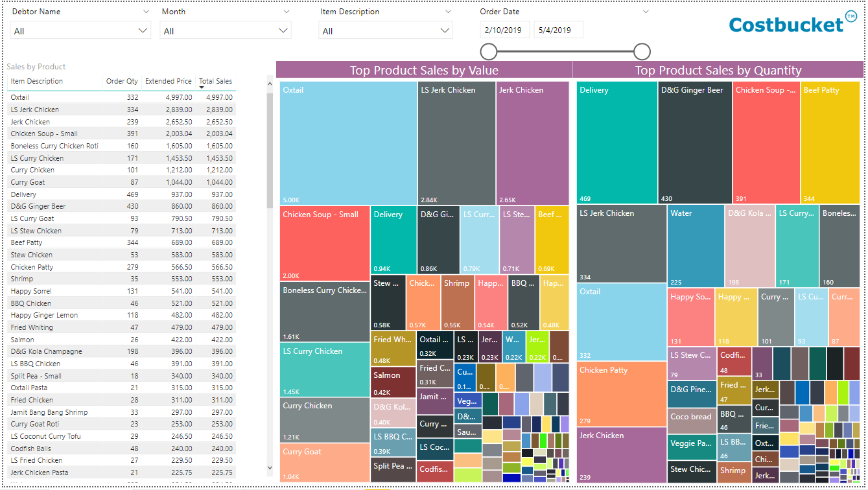Screen dimensions: 868x490
Task: Select the Codfish Balls table row
Action: click(122, 449)
